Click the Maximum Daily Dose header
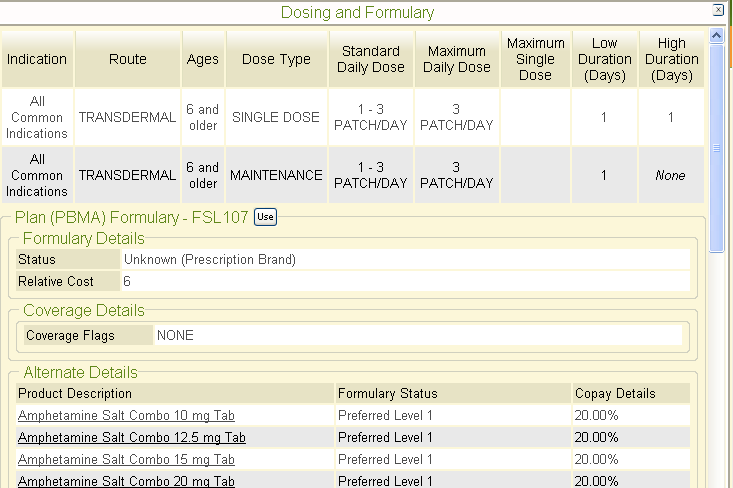This screenshot has width=733, height=488. 457,59
